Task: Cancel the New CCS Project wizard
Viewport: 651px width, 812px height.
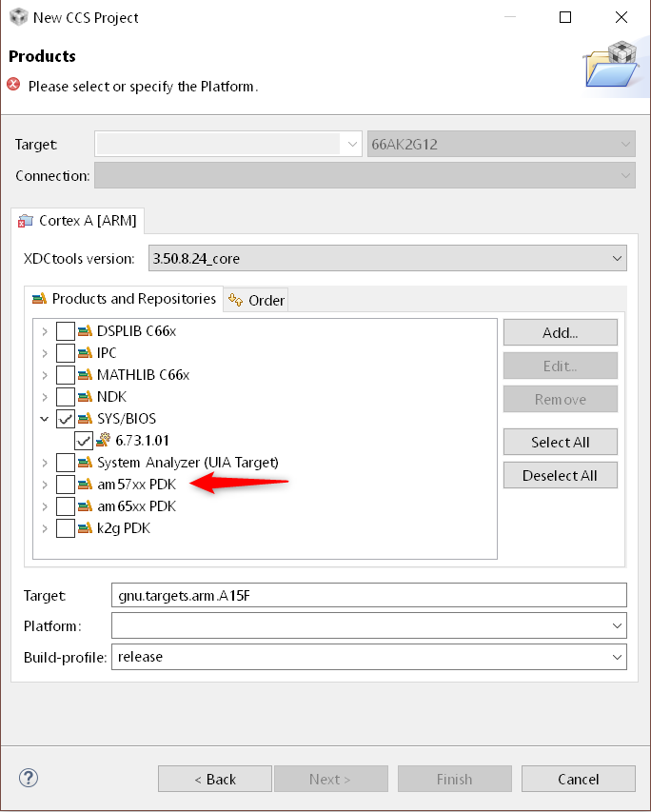Action: point(579,779)
